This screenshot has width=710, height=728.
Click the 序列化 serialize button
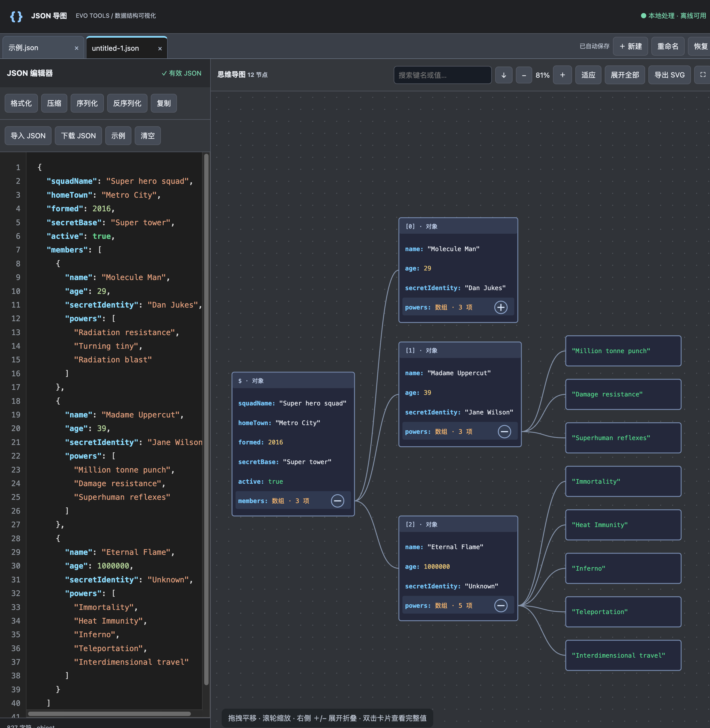coord(87,103)
